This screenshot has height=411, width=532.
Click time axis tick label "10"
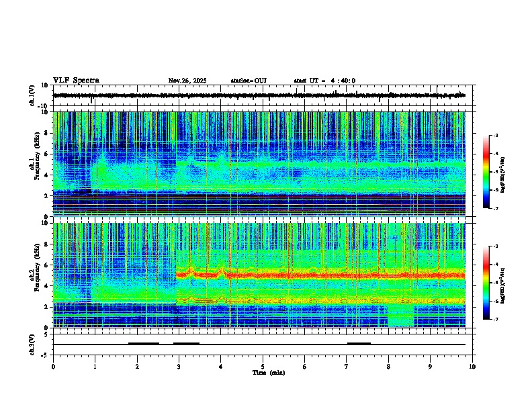[472, 367]
